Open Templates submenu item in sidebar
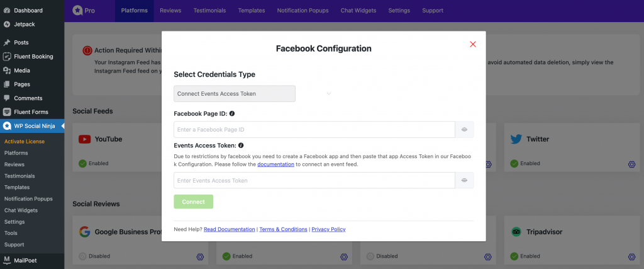This screenshot has width=644, height=269. pyautogui.click(x=17, y=187)
